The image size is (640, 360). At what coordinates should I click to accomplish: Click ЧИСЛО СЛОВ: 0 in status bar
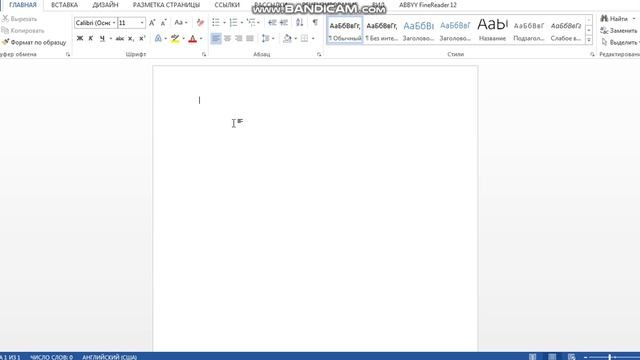click(51, 357)
